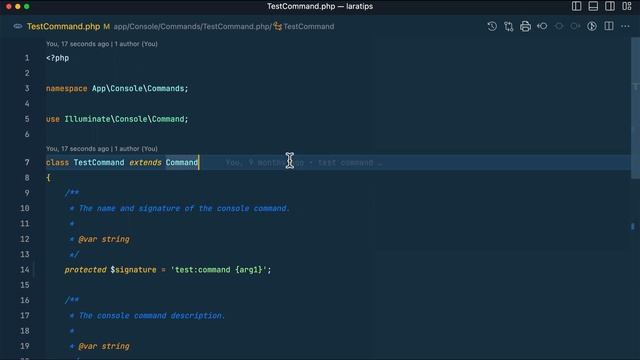Select the TestCommand.php editor tab
The width and height of the screenshot is (640, 360).
[x=63, y=27]
